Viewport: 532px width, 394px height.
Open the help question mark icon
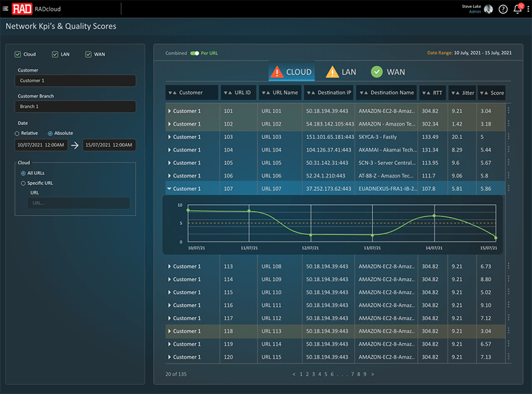[503, 9]
